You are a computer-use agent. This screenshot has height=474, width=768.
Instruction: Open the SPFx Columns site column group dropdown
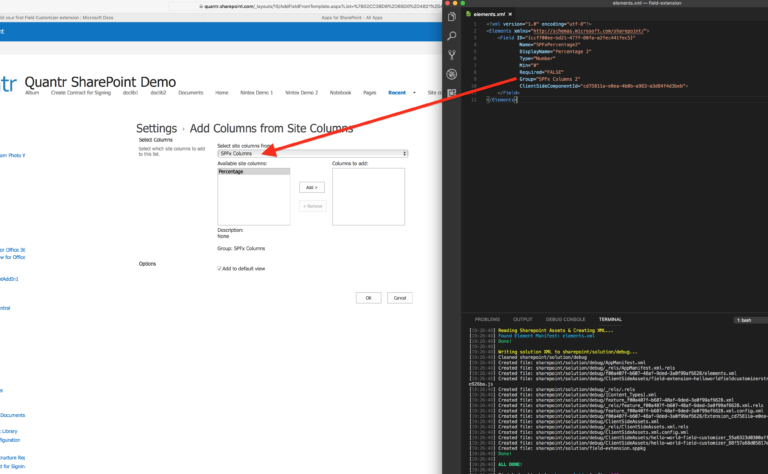coord(312,153)
